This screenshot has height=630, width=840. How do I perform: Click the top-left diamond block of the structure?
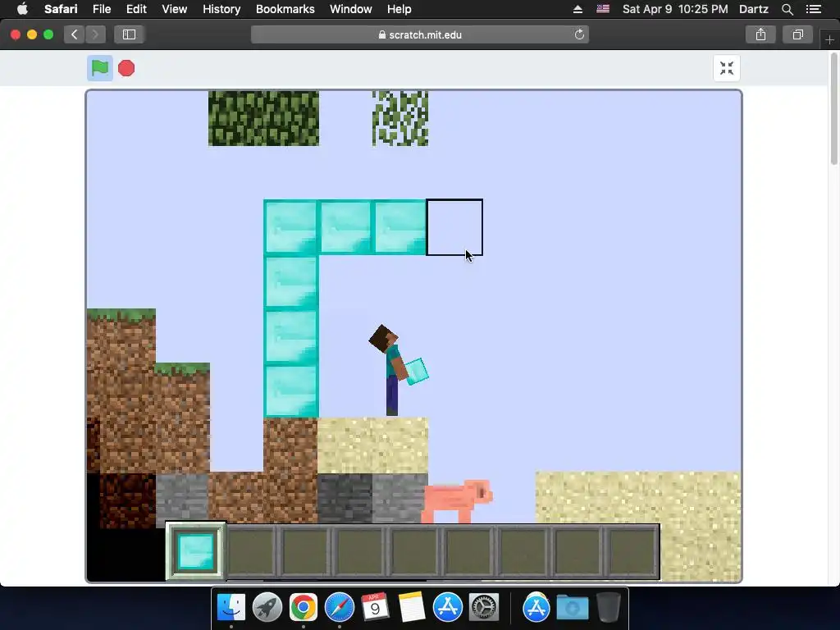tap(291, 227)
